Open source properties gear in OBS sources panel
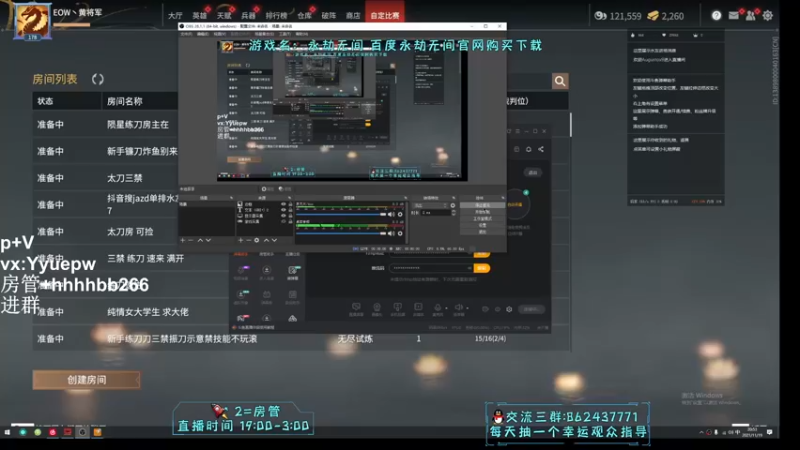800x450 pixels. [x=257, y=240]
